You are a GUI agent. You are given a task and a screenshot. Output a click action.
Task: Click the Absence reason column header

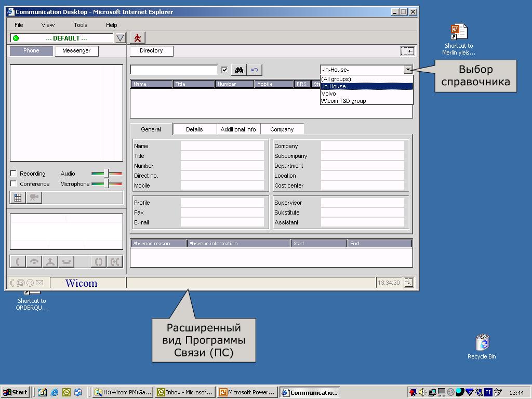coord(158,243)
